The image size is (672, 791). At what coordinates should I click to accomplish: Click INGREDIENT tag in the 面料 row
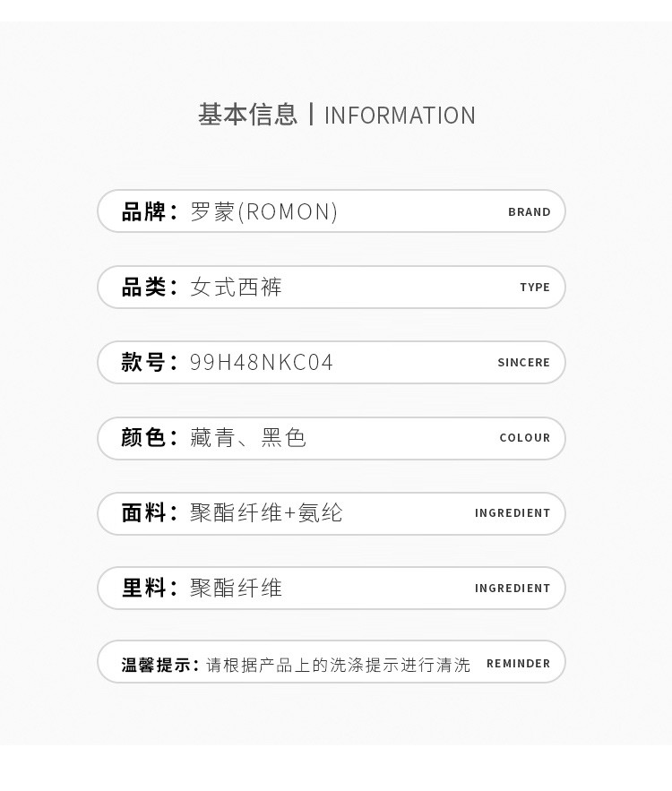[513, 513]
